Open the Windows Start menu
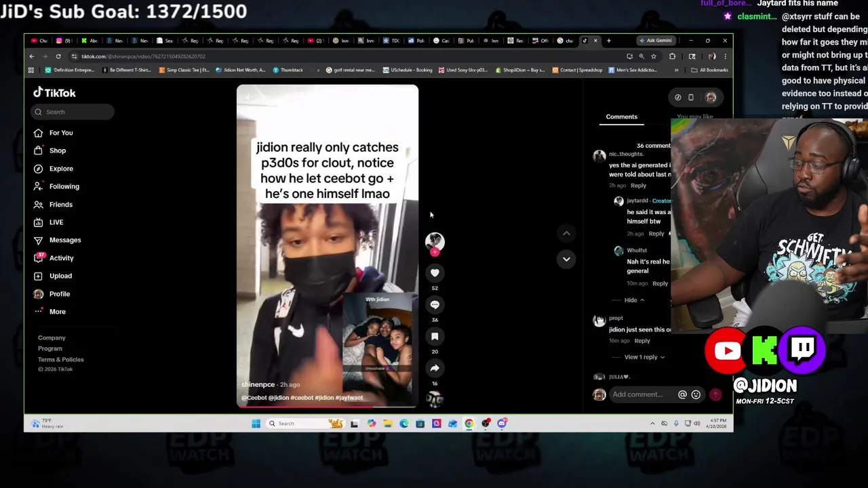The width and height of the screenshot is (868, 488). [x=256, y=424]
